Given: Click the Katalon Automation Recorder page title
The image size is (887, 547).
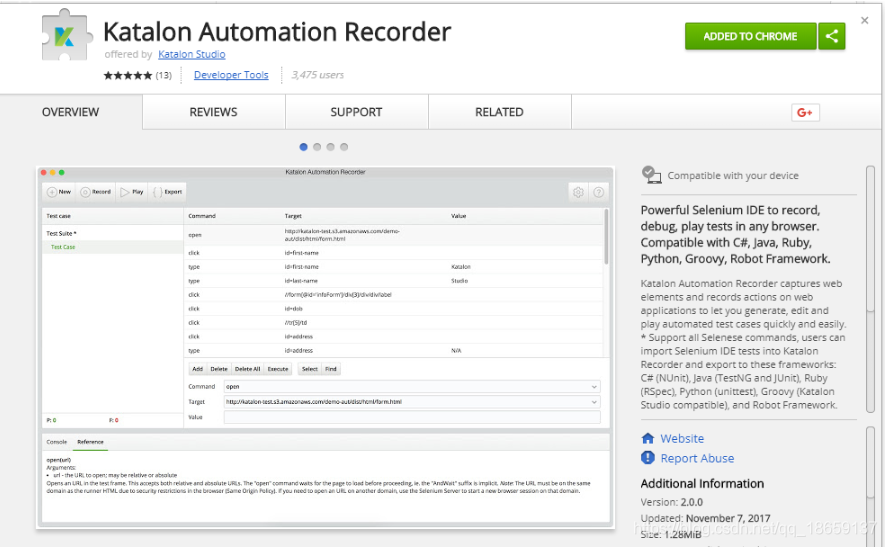Looking at the screenshot, I should [x=277, y=32].
